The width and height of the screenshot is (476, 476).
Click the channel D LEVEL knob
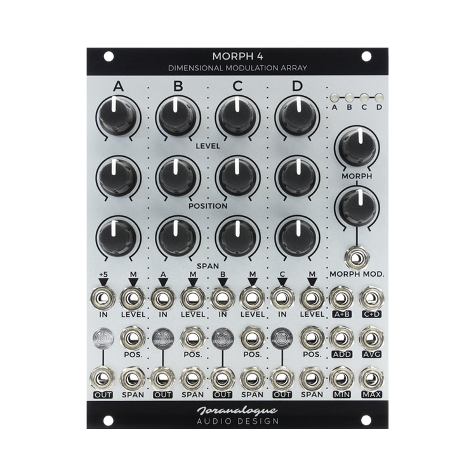coord(297,116)
